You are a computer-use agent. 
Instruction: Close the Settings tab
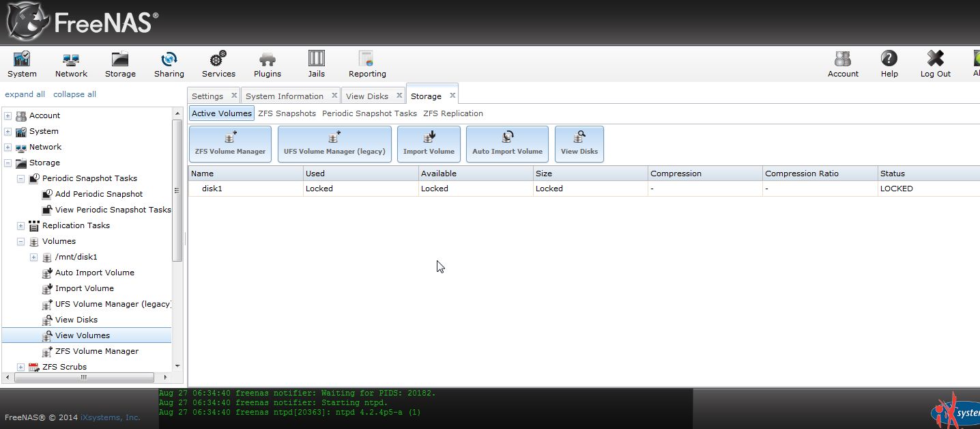pos(234,96)
